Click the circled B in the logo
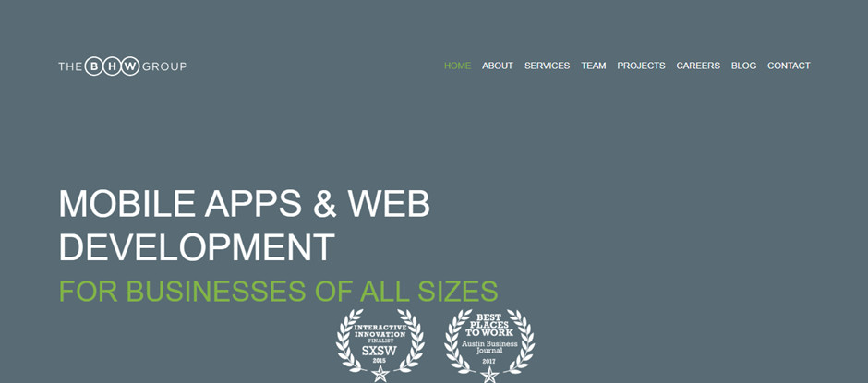Viewport: 868px width, 383px height. pos(95,66)
